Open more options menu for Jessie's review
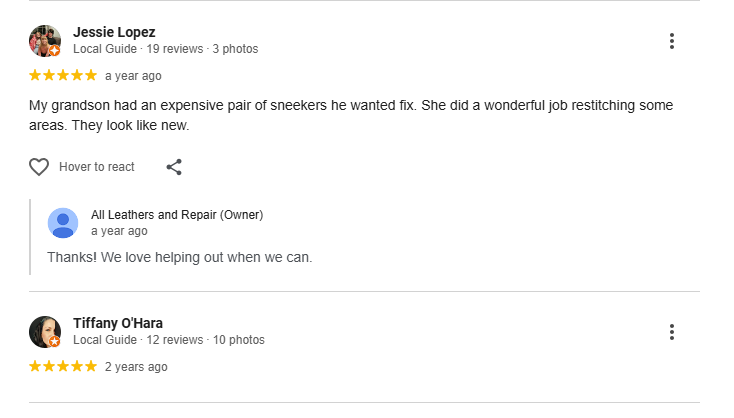 tap(672, 41)
